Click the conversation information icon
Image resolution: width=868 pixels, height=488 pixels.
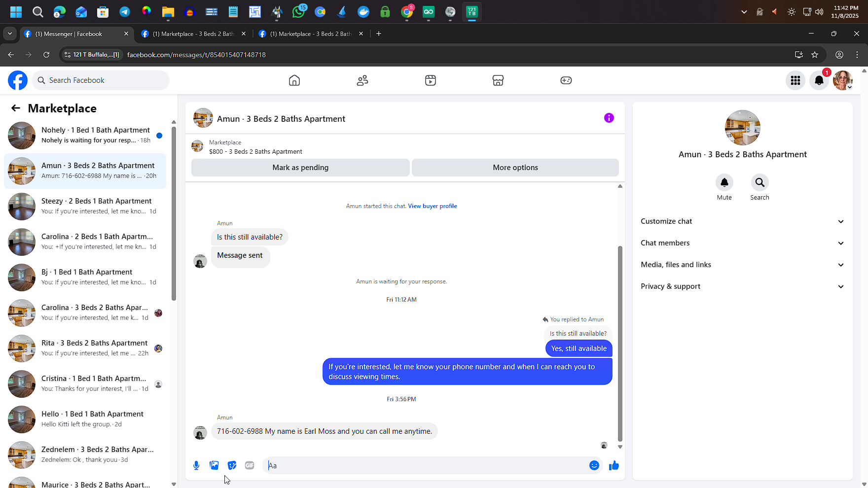[x=609, y=118]
